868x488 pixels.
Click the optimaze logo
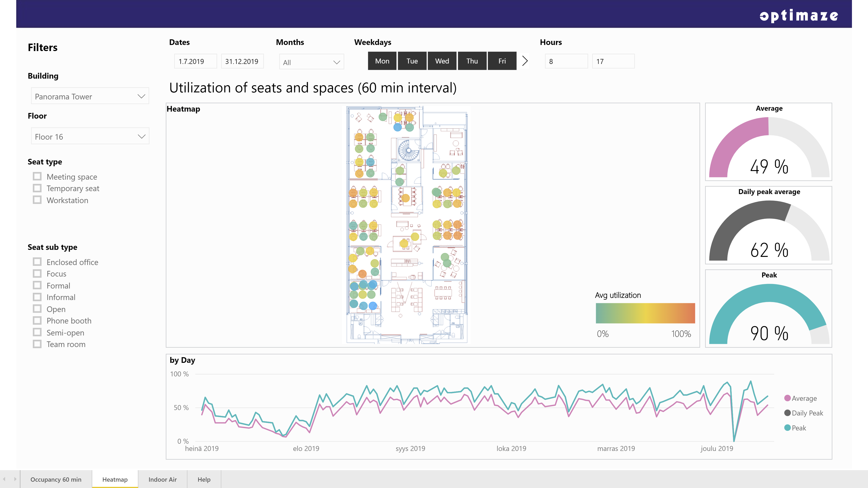(x=799, y=16)
